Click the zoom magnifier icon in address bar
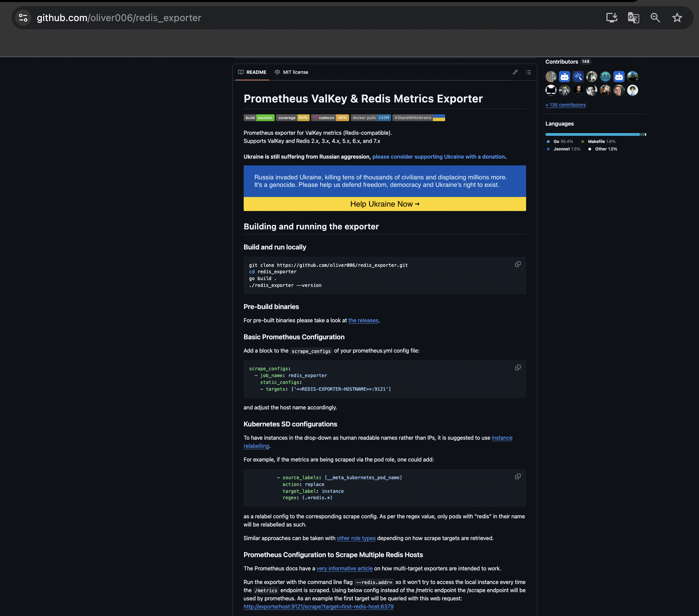The height and width of the screenshot is (616, 699). tap(655, 17)
